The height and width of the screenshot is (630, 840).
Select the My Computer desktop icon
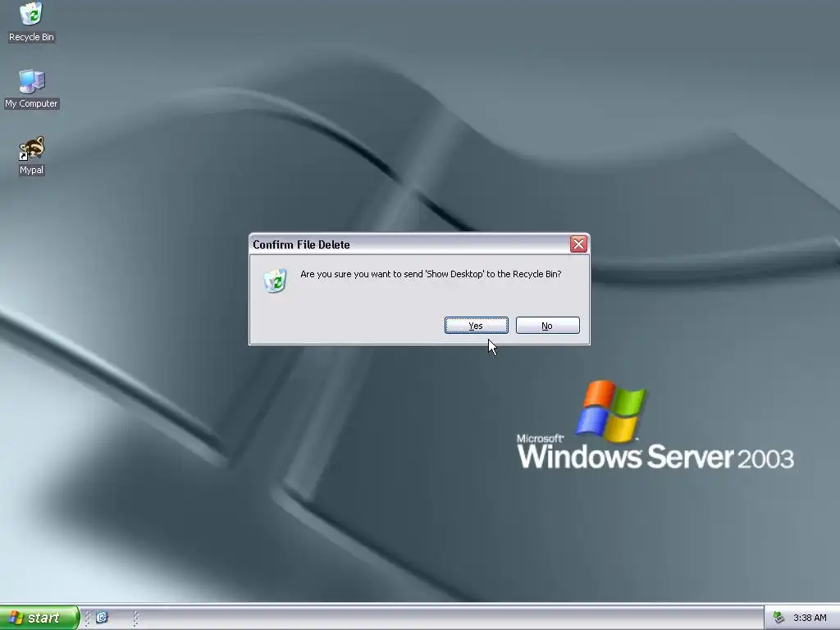tap(32, 89)
